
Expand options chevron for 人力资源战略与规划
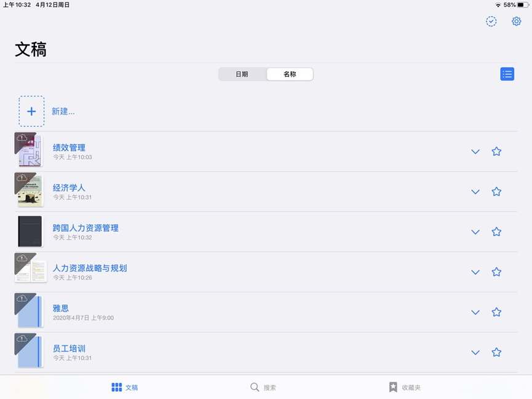point(475,272)
